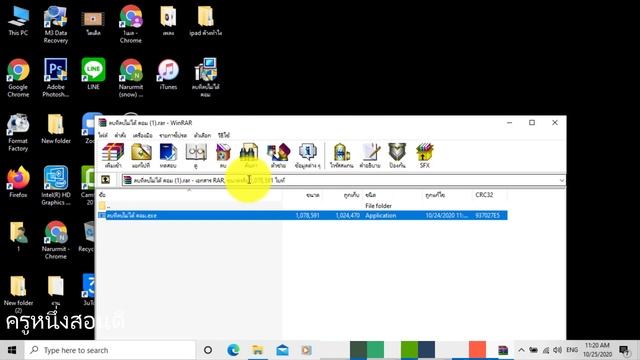The height and width of the screenshot is (360, 640).
Task: Open Microsoft Edge from the taskbar
Action: [233, 350]
